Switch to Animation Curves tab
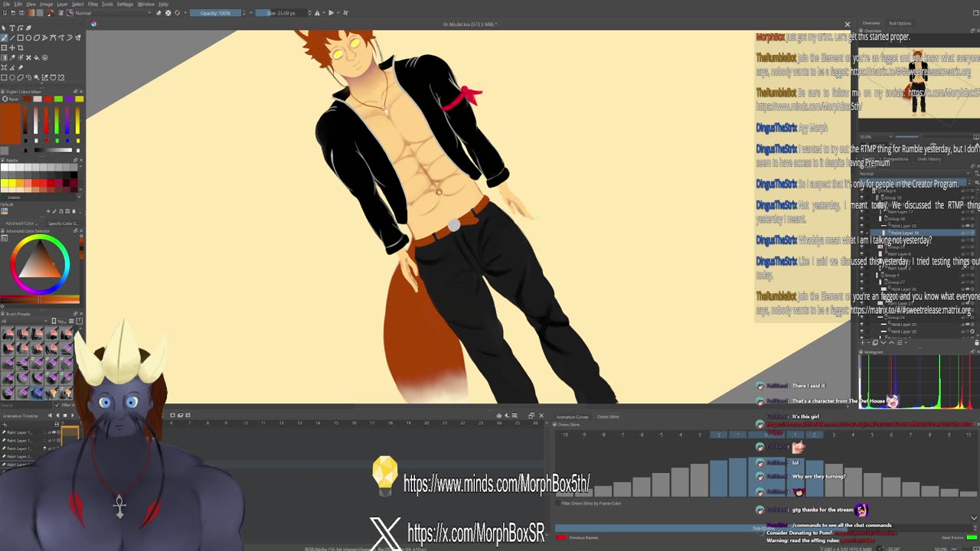This screenshot has height=551, width=980. point(572,417)
